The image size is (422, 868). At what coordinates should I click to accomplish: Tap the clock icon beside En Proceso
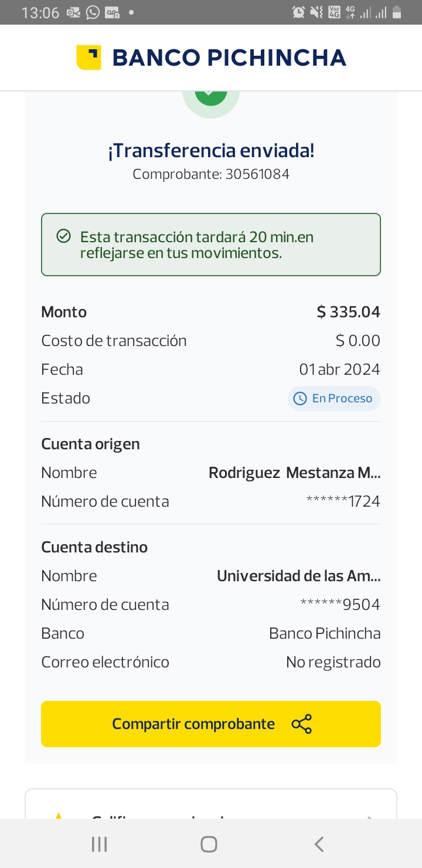(300, 399)
